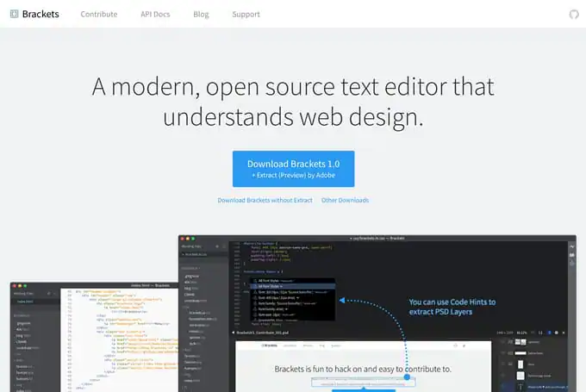This screenshot has height=392, width=586.
Task: Navigate to the Blog
Action: tap(201, 14)
